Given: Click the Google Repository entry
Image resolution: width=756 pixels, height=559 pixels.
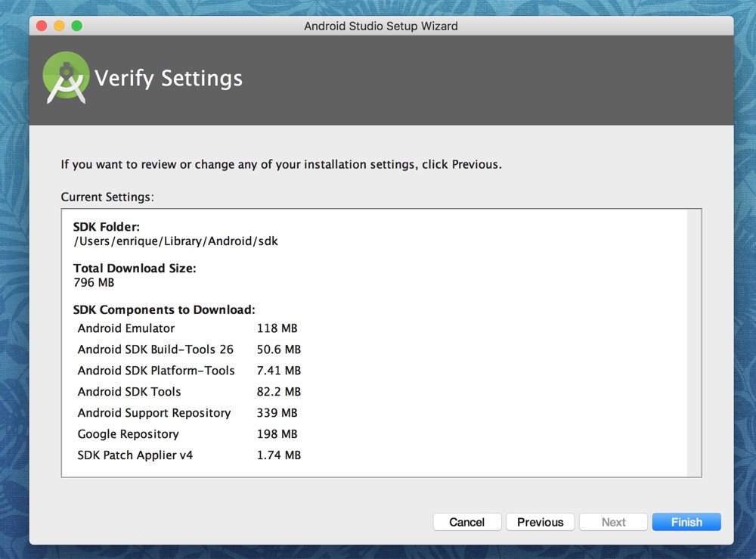Looking at the screenshot, I should tap(129, 434).
